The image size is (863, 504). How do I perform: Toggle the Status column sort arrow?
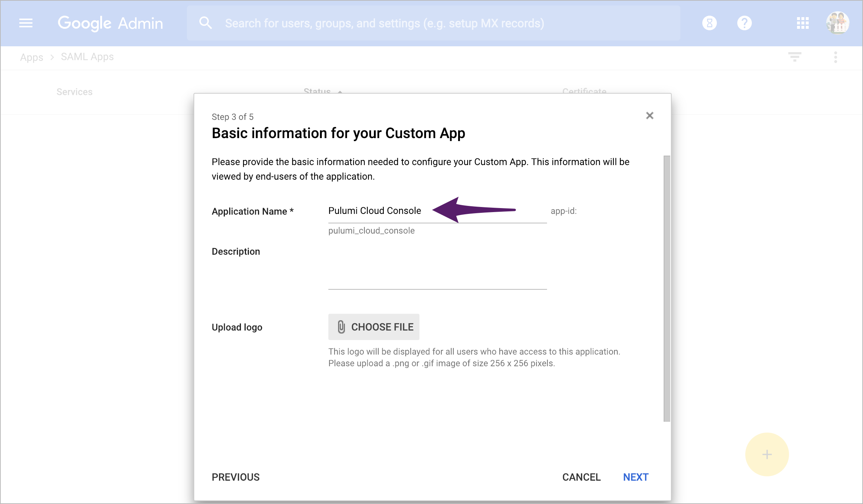click(x=340, y=93)
